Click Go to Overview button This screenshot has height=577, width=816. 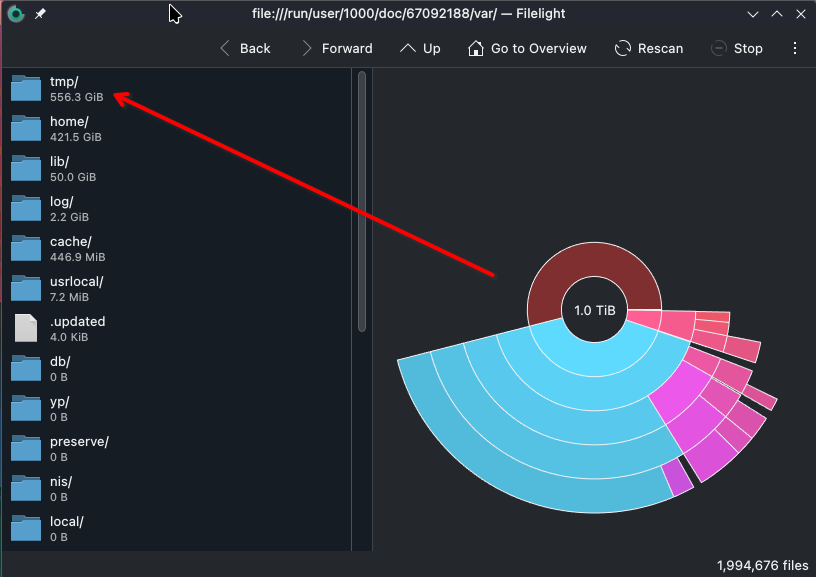coord(527,48)
